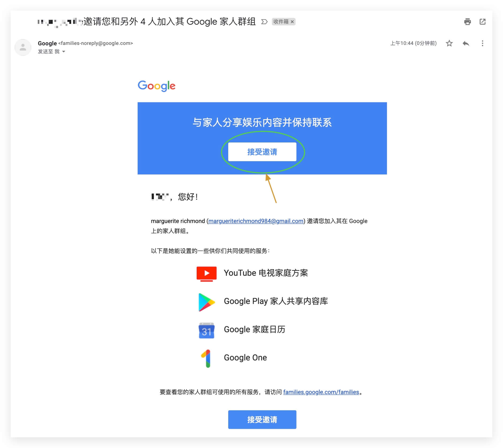Click the white 接受邀请 button in the banner
The image size is (503, 448).
(262, 152)
